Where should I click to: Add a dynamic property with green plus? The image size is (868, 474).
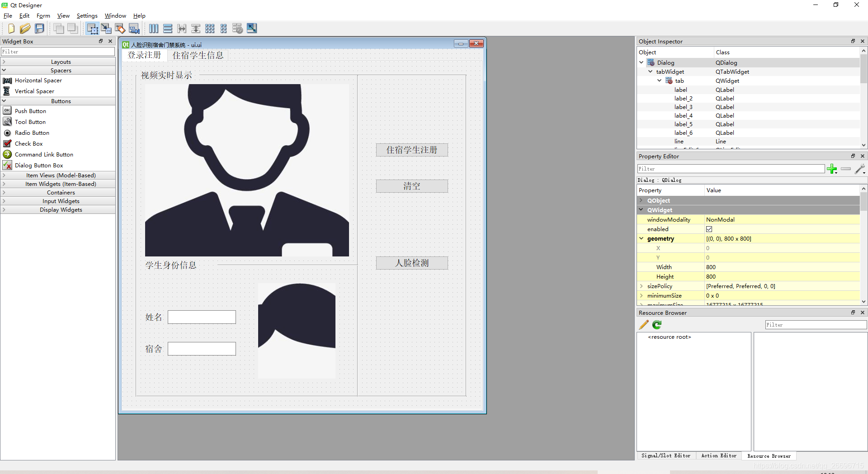[x=832, y=169]
